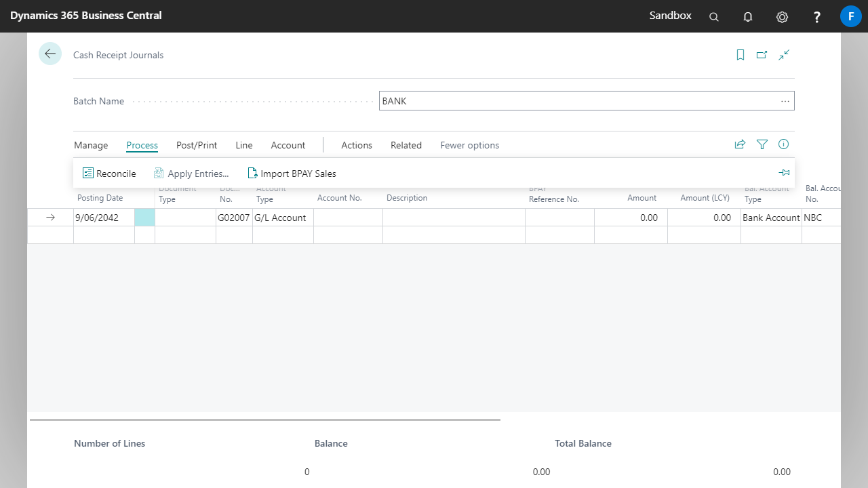Open the settings gear
Viewport: 868px width, 488px height.
coord(782,17)
